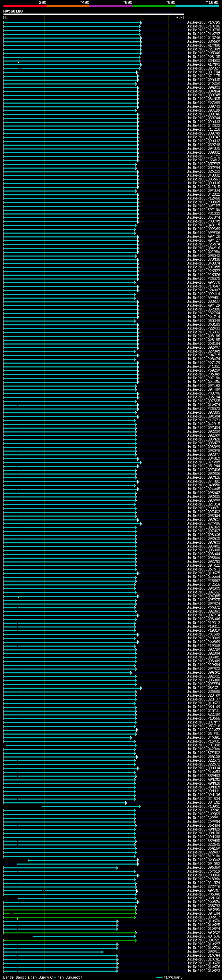The width and height of the screenshot is (222, 980).
Task: Open hit UniRef100_P07689
Action: (203, 634)
